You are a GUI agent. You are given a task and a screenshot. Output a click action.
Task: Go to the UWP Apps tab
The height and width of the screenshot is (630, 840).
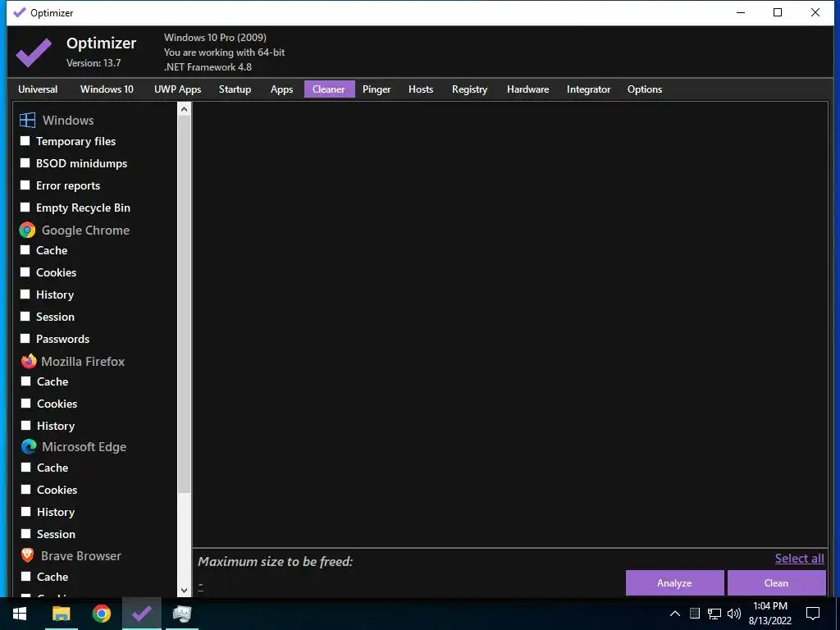coord(178,89)
